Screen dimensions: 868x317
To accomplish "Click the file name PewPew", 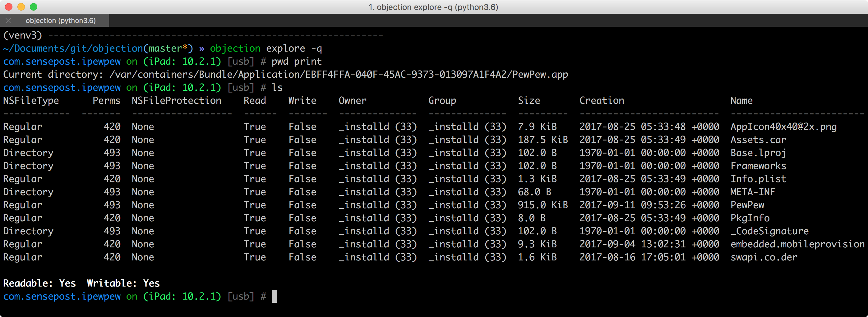I will coord(747,205).
